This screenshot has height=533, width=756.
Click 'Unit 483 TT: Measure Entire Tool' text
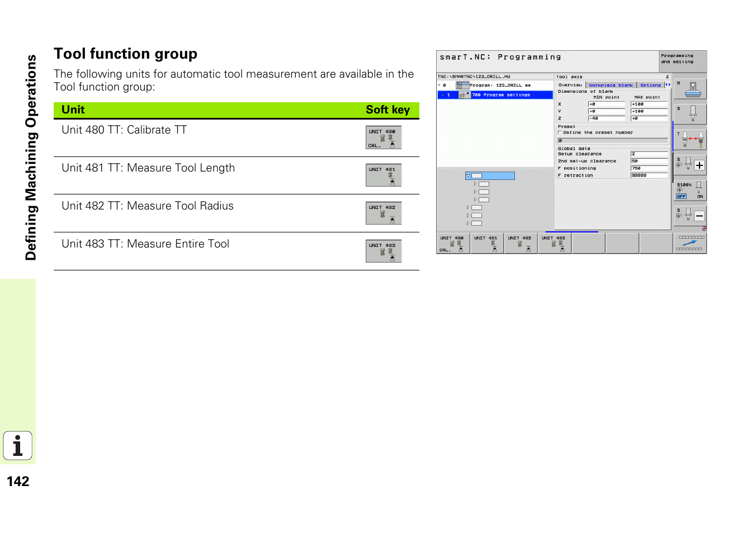[x=145, y=244]
